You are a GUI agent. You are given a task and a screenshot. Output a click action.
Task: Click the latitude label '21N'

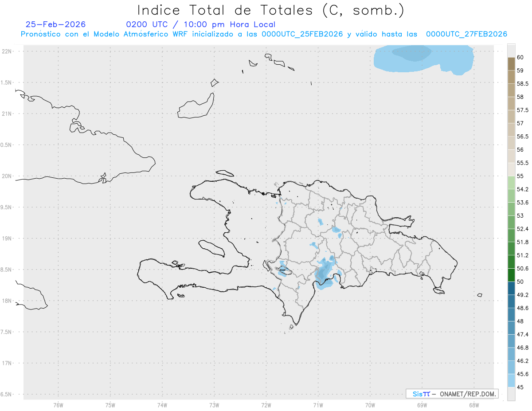coord(7,114)
